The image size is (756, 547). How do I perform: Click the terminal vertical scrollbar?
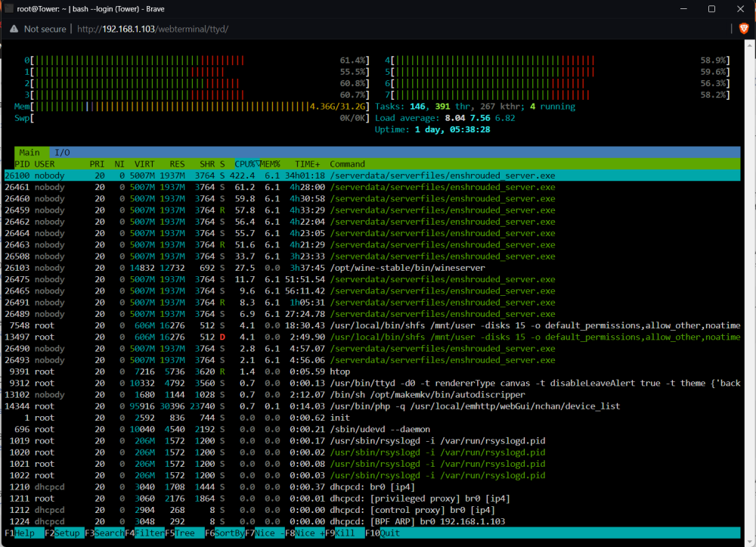pos(749,290)
